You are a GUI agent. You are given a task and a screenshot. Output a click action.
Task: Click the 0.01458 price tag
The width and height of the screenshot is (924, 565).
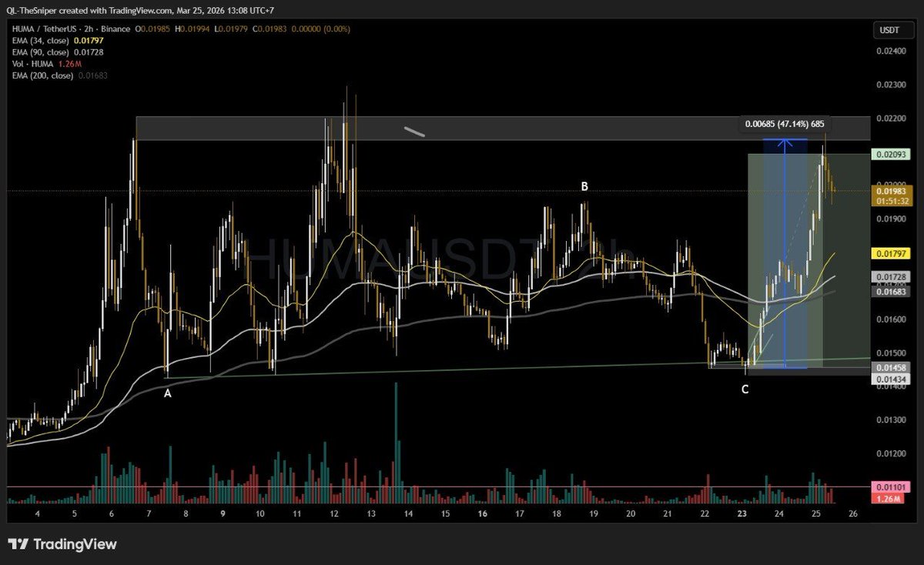(892, 369)
